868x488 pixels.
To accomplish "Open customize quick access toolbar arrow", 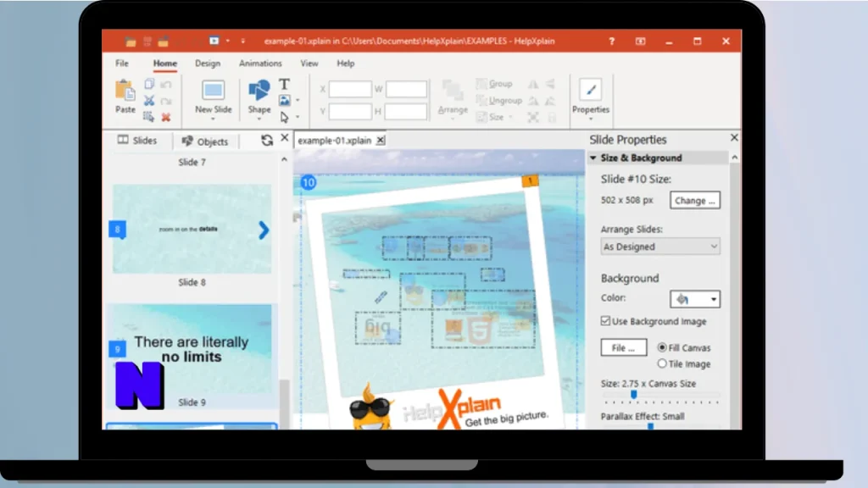I will (242, 41).
